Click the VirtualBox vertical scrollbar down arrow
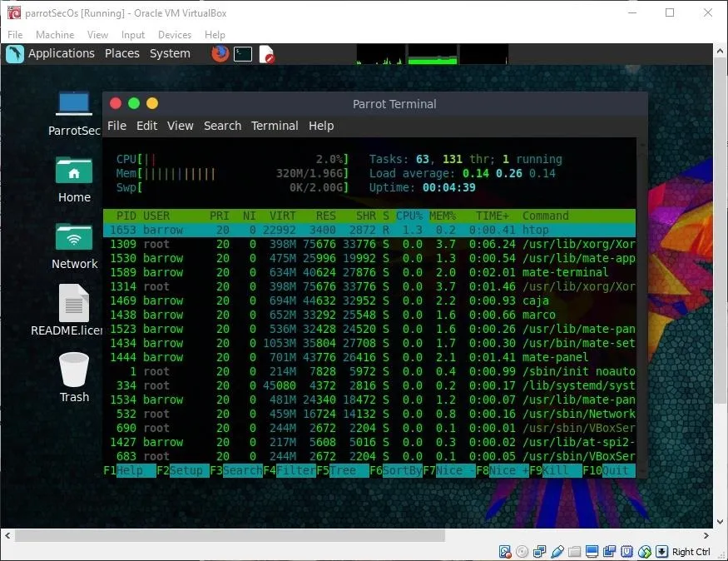 (x=721, y=522)
